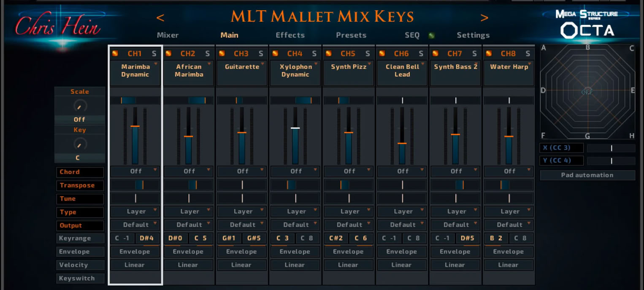
Task: Click the X (CC 3) assignment field
Action: (562, 148)
